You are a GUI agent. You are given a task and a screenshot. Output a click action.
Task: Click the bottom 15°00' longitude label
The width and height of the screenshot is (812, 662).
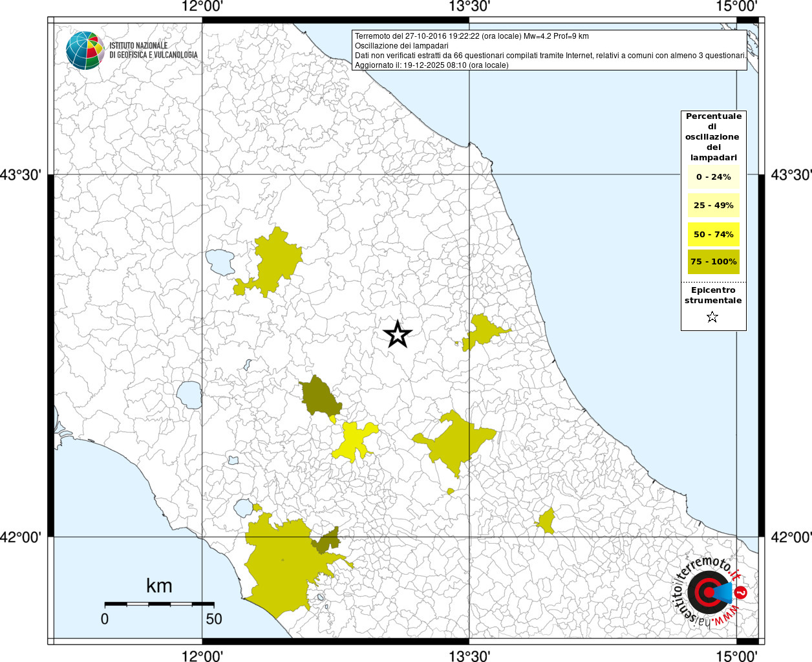(x=736, y=656)
